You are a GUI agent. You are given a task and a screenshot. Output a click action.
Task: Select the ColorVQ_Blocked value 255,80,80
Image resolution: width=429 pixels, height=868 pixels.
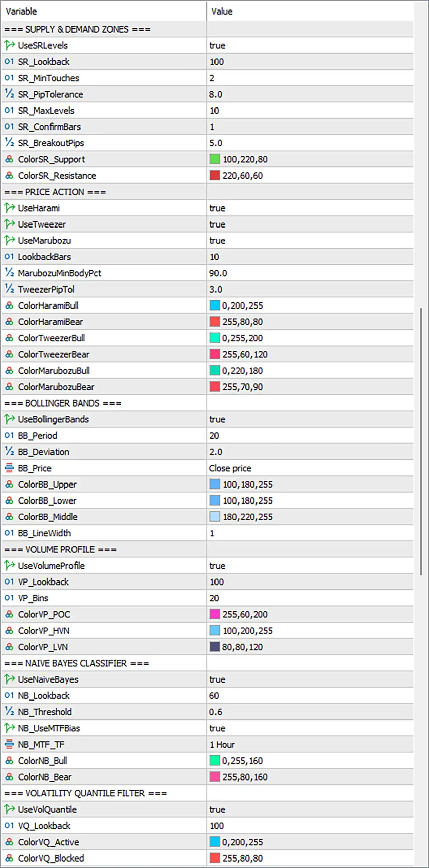(x=243, y=858)
